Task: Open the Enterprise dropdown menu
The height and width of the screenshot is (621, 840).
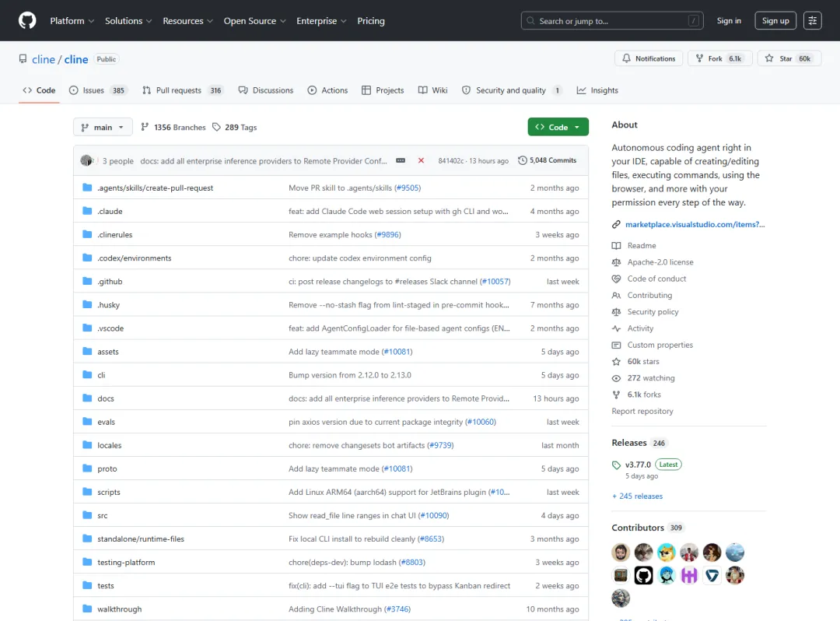Action: pyautogui.click(x=321, y=21)
